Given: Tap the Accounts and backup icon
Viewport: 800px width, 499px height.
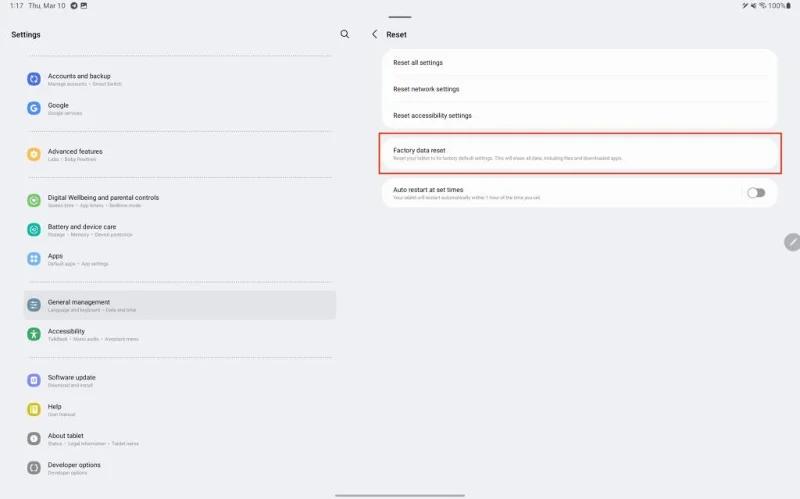Looking at the screenshot, I should (x=34, y=79).
